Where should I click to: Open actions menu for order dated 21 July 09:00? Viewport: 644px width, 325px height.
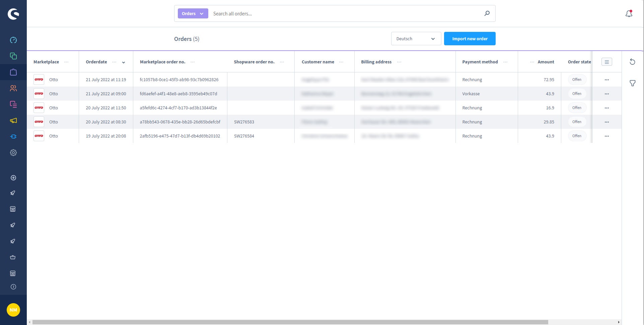(606, 94)
